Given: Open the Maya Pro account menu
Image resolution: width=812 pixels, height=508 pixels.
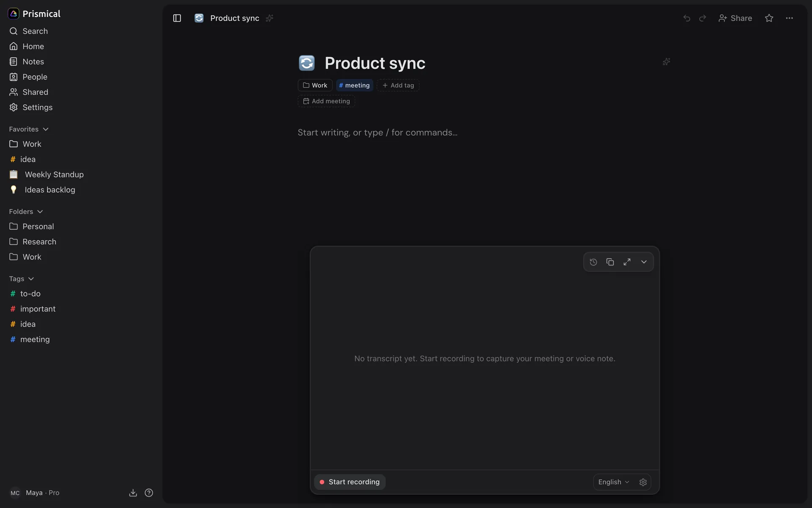Looking at the screenshot, I should tap(35, 493).
